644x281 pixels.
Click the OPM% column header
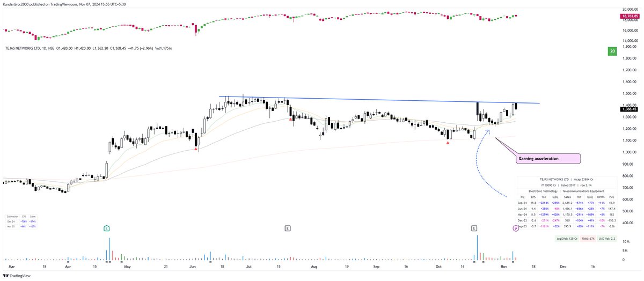click(601, 198)
